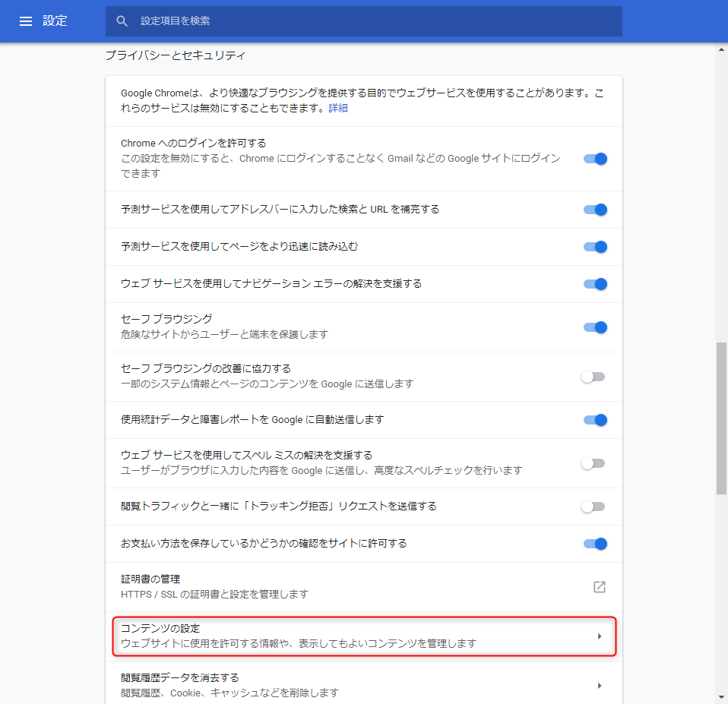Expand 閲覧履歴データを消去する arrow
This screenshot has width=728, height=704.
pos(600,686)
